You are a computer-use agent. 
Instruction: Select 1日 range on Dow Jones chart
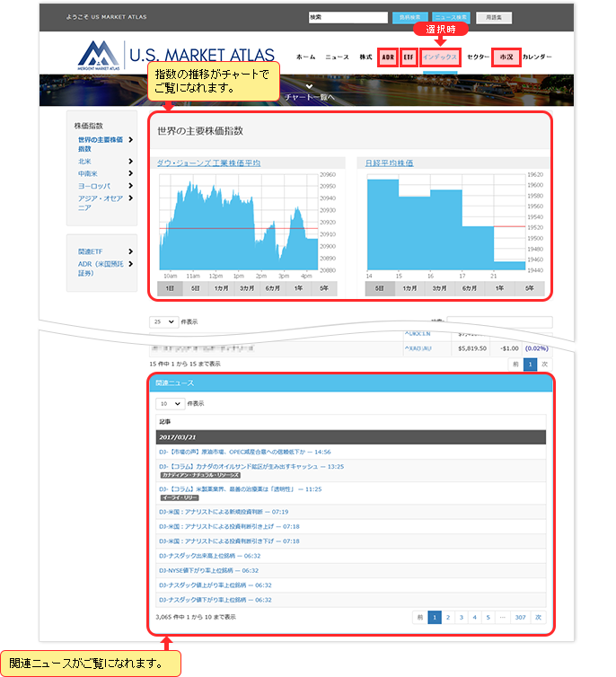click(x=170, y=288)
